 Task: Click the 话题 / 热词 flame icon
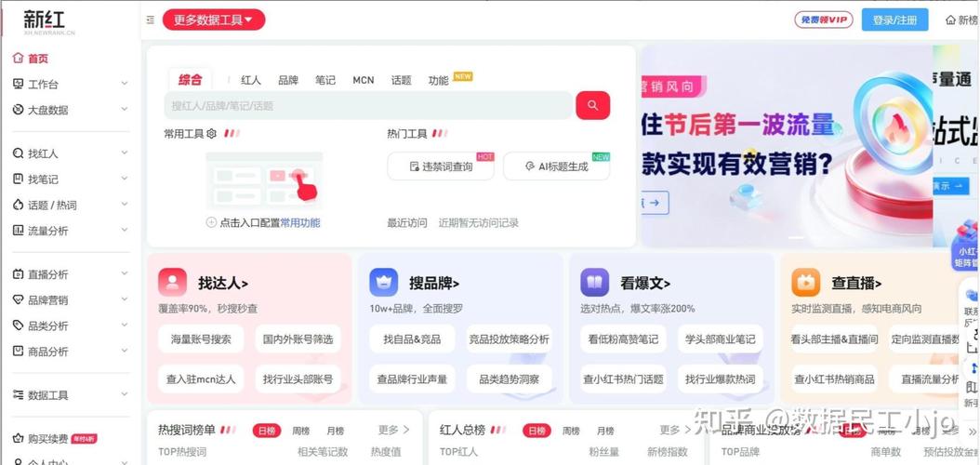pyautogui.click(x=18, y=205)
